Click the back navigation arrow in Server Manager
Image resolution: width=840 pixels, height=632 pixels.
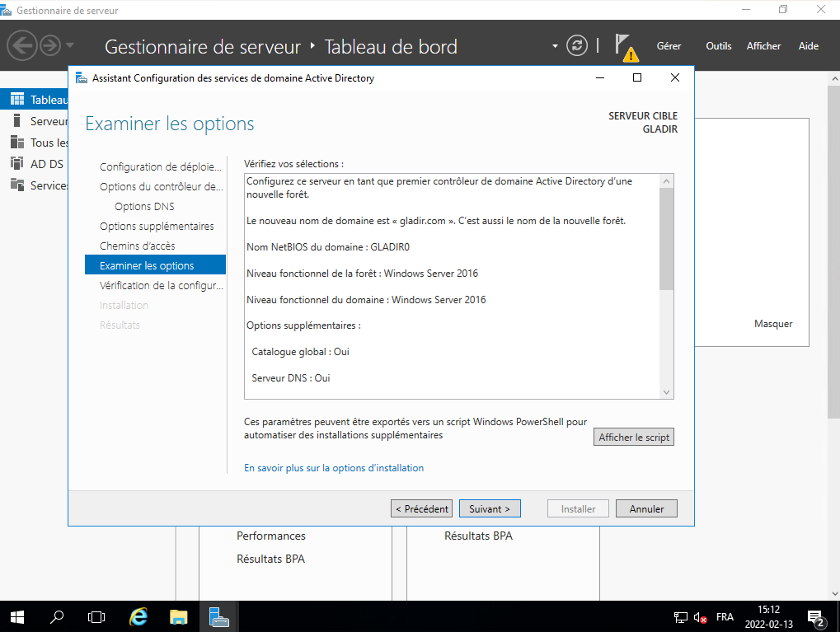point(22,45)
